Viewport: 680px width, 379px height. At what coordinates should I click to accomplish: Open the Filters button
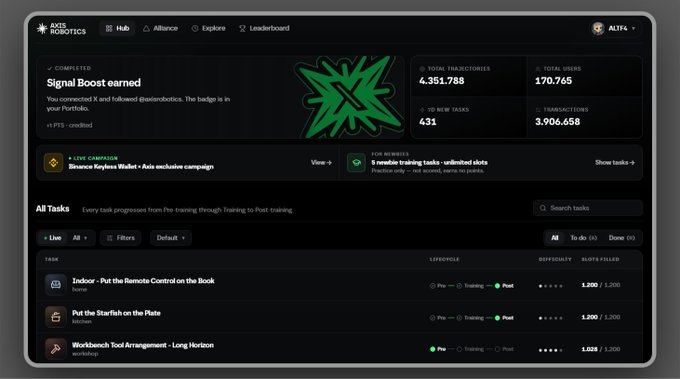point(121,238)
